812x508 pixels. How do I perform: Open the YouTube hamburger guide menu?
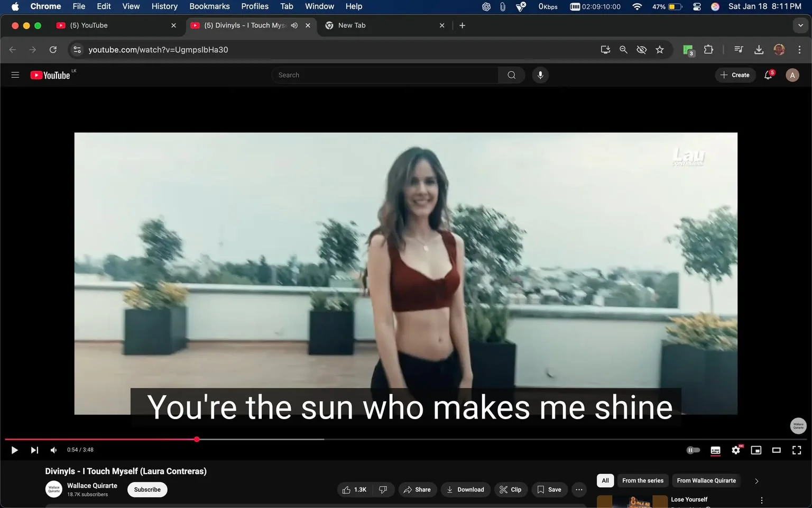[x=15, y=75]
